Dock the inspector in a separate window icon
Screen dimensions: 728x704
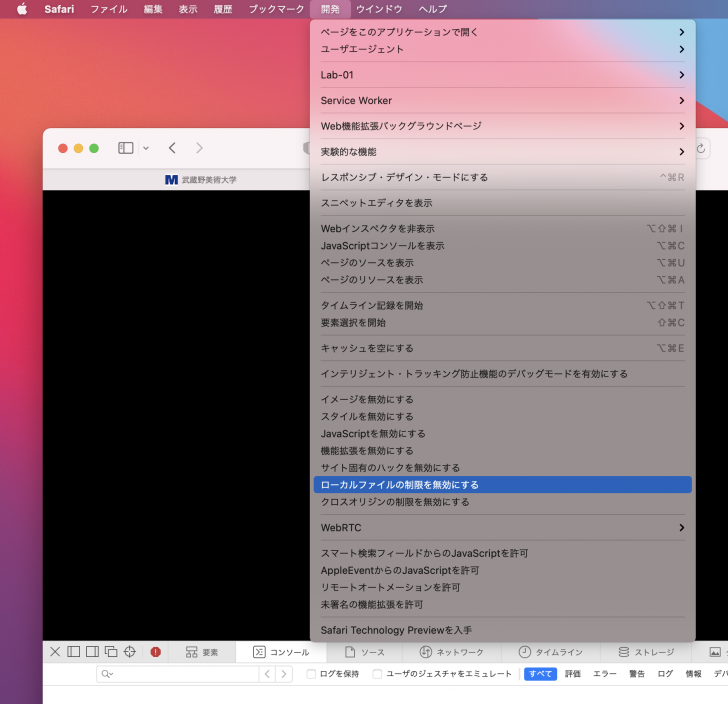point(111,652)
